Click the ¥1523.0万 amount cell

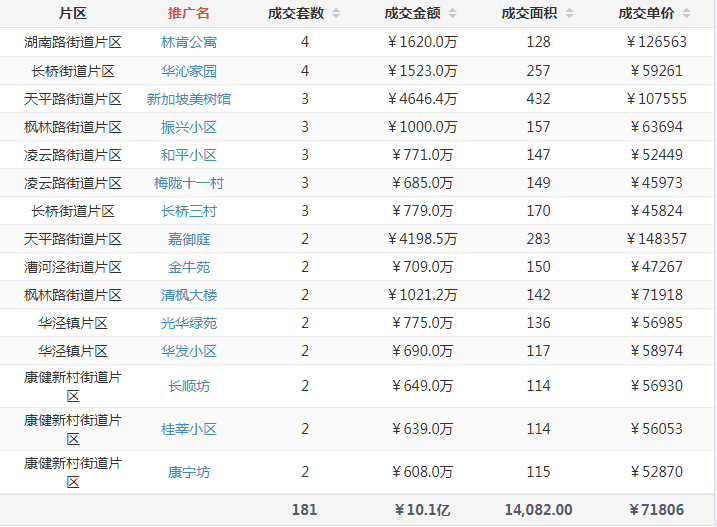point(422,71)
